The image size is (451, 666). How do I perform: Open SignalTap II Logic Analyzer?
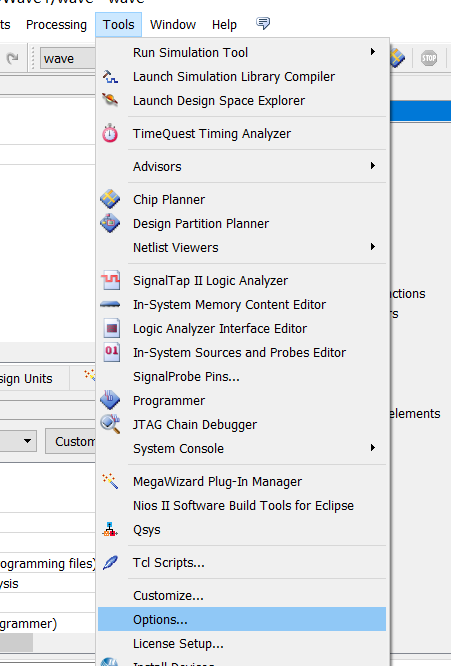coord(242,280)
